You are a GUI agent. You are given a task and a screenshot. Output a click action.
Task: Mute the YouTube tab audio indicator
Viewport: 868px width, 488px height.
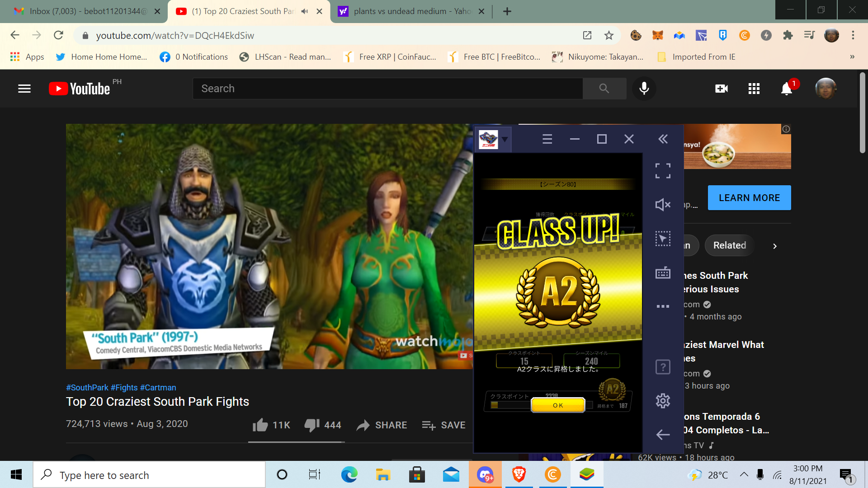[304, 11]
